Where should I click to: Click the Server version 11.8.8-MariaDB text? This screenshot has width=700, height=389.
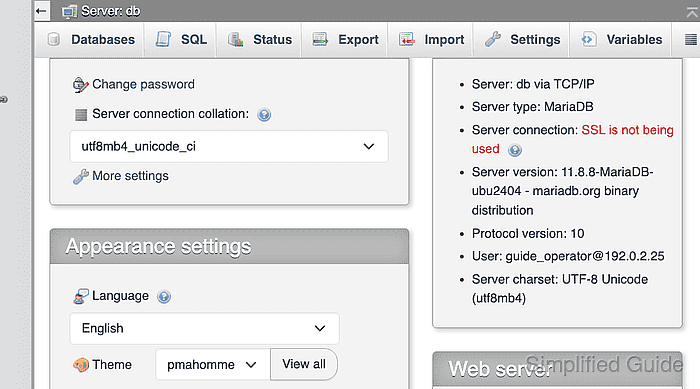pyautogui.click(x=562, y=191)
